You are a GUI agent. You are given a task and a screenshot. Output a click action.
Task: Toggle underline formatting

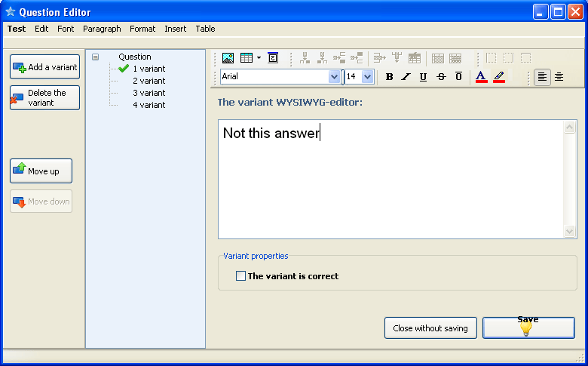pos(423,76)
